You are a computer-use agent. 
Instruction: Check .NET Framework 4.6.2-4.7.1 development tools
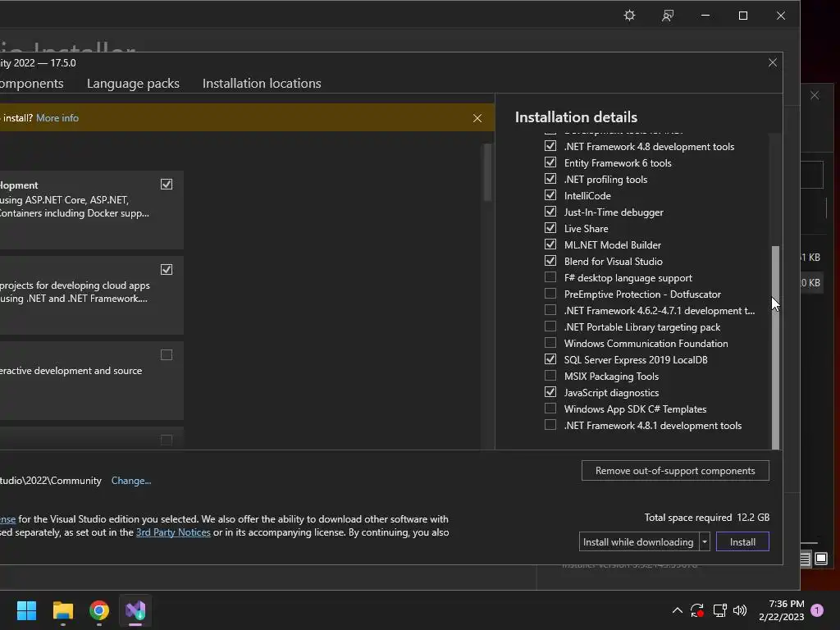click(x=550, y=309)
